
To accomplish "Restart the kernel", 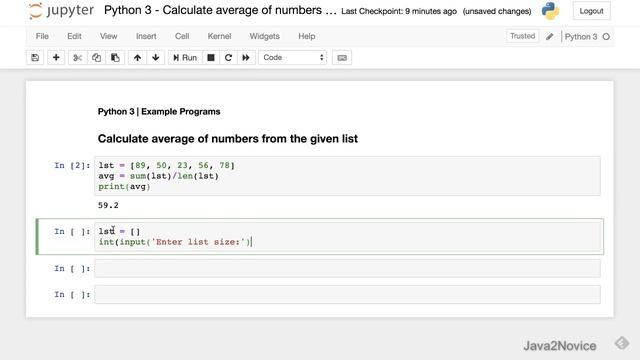I will [228, 58].
